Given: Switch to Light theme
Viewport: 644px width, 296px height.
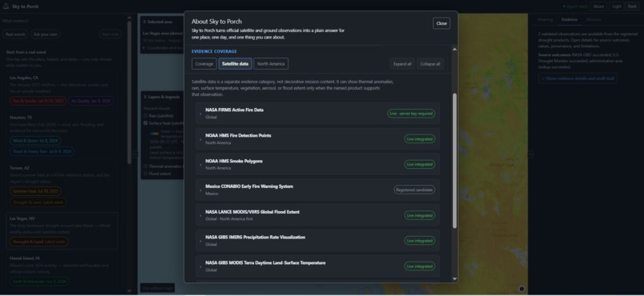Looking at the screenshot, I should (617, 6).
